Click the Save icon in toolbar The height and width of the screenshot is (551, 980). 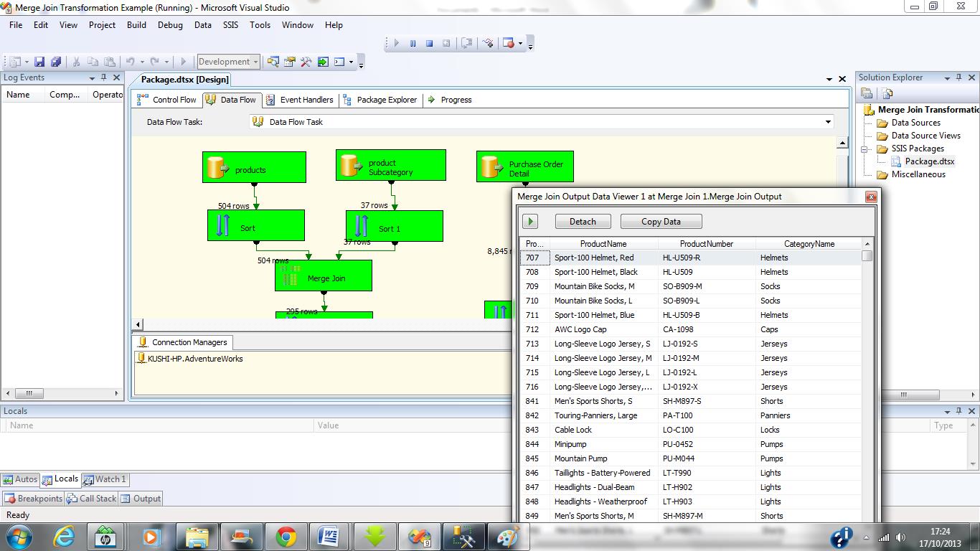(39, 62)
